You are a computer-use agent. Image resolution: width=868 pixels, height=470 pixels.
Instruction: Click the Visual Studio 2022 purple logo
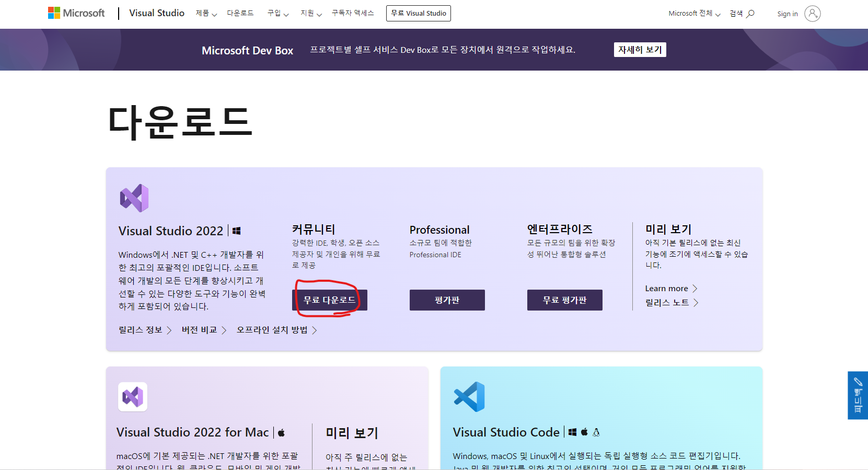[134, 198]
